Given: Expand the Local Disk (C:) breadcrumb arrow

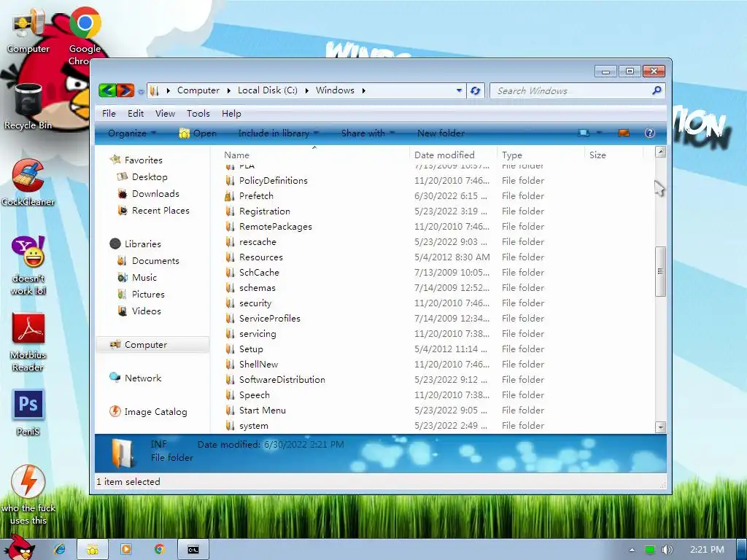Looking at the screenshot, I should (307, 90).
